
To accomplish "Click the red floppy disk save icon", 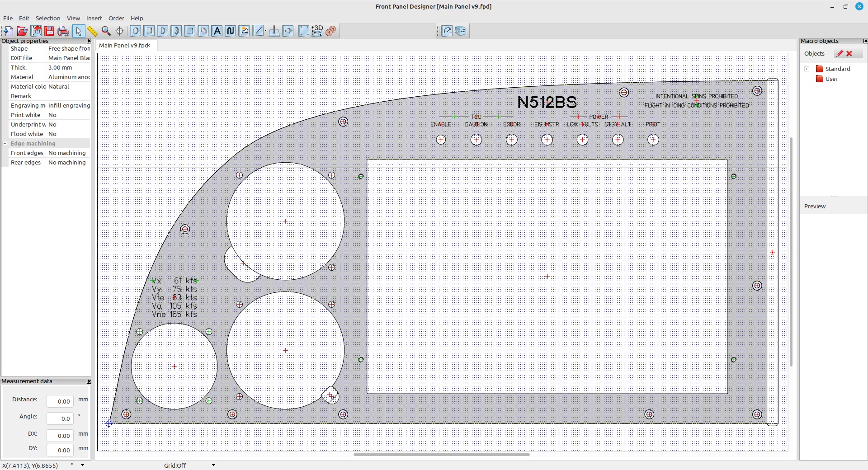I will tap(50, 31).
